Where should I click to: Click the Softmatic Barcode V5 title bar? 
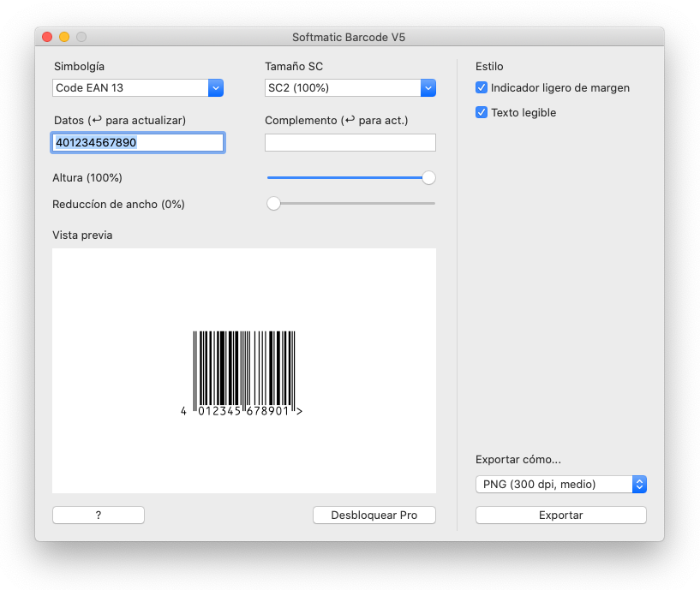point(349,37)
